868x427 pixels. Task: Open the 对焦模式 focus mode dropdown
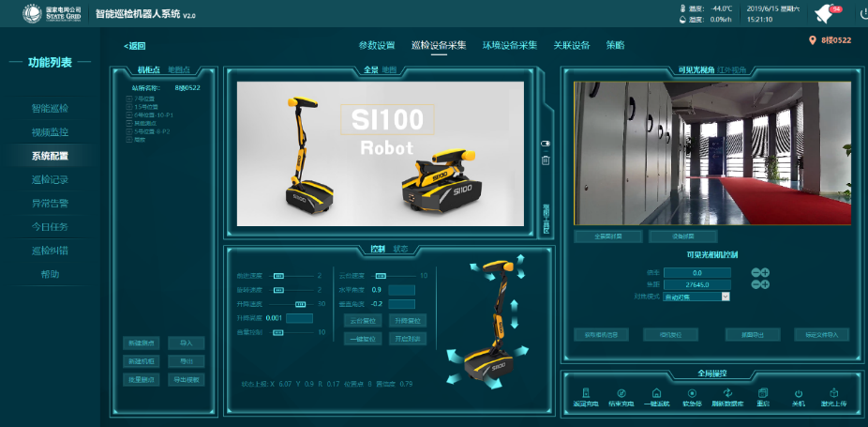point(696,297)
